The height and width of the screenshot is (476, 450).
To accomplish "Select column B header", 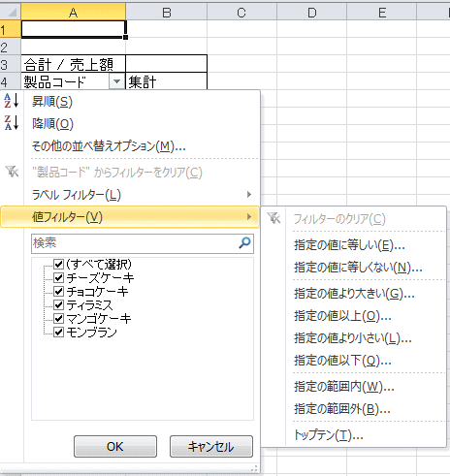I will tap(167, 12).
